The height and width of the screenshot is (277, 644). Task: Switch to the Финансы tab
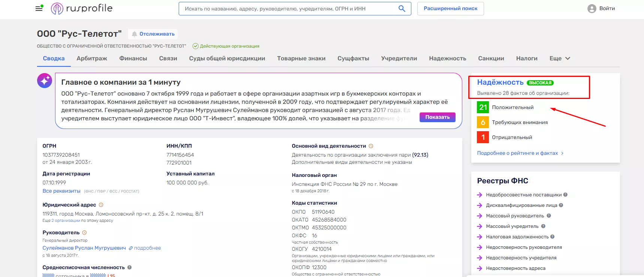(x=133, y=58)
